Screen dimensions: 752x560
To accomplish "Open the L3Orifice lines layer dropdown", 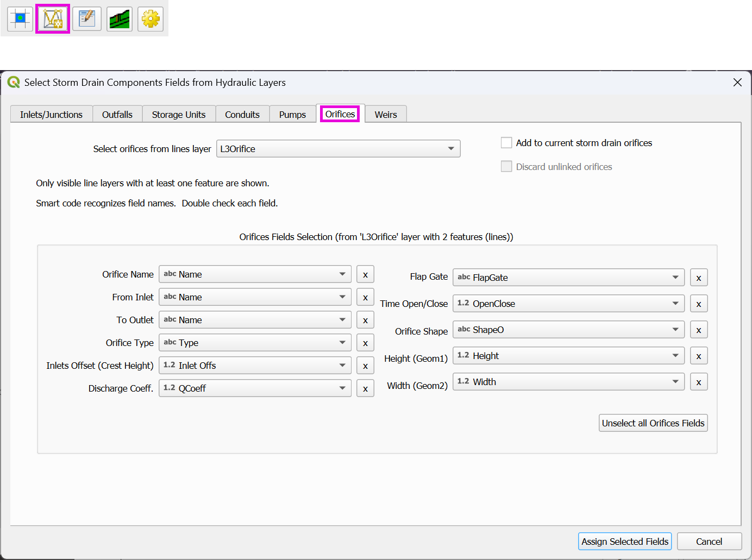I will 338,149.
